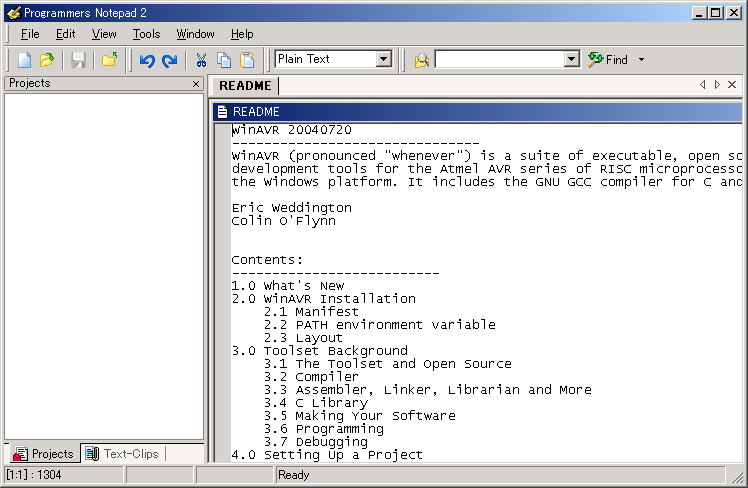The height and width of the screenshot is (488, 748).
Task: Click the Programmers Notepad title bar icon
Action: [14, 13]
